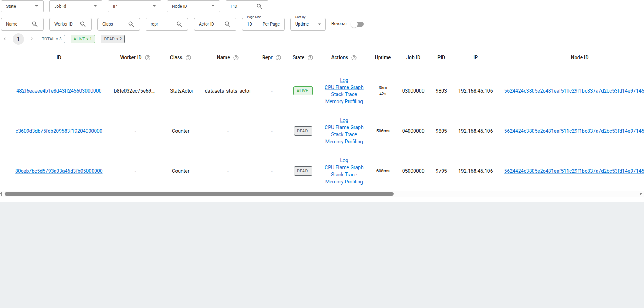Select the ALIVE x 1 filter chip
644x308 pixels.
83,39
